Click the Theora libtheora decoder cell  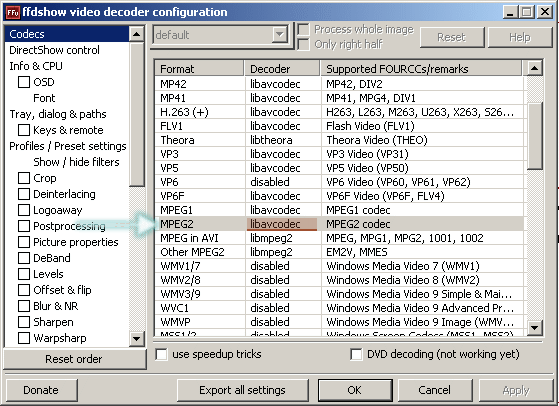[282, 140]
